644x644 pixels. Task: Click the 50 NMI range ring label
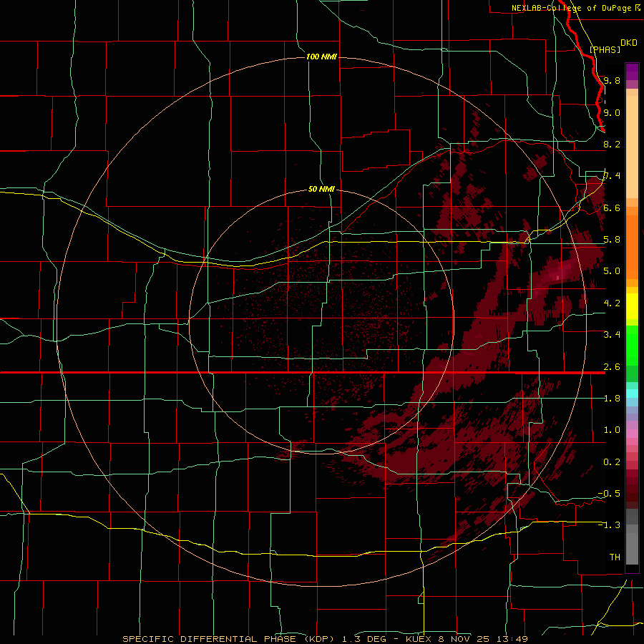click(321, 190)
